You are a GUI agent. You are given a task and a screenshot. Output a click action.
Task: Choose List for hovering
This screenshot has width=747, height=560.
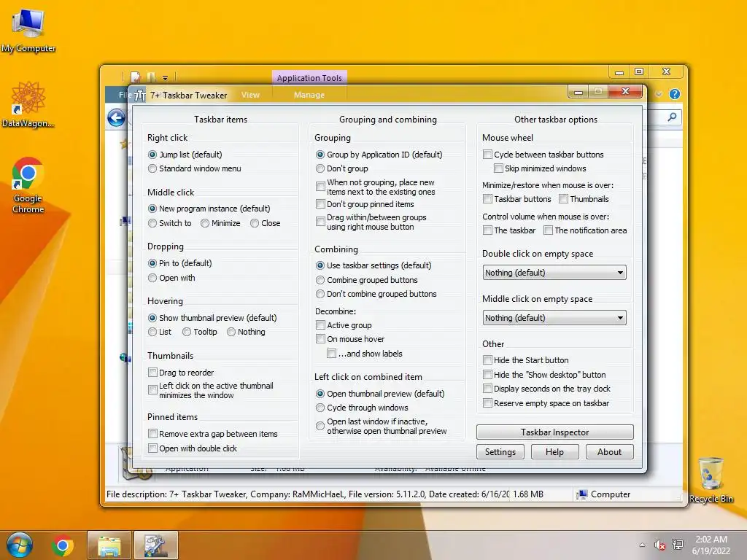pos(160,332)
